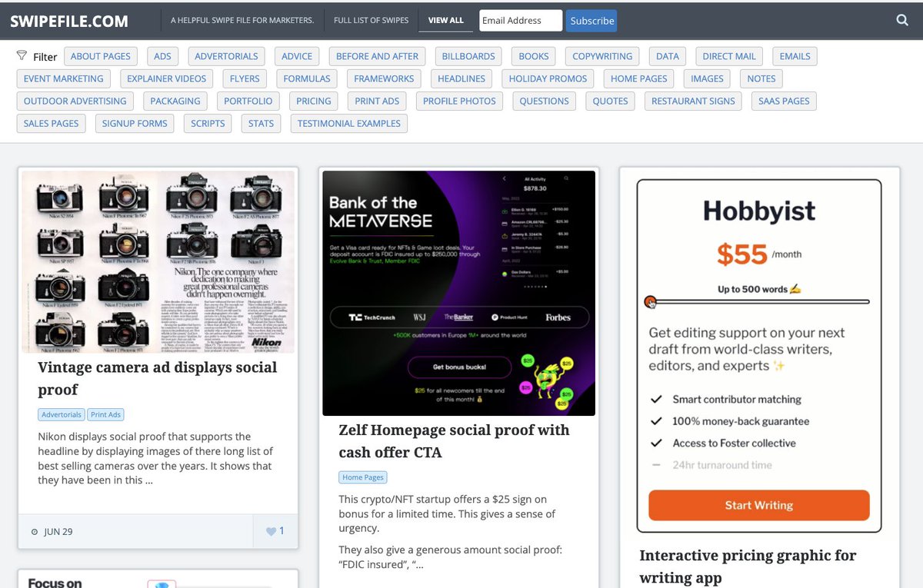The width and height of the screenshot is (923, 588).
Task: Select SaaS Pages filter
Action: click(784, 101)
